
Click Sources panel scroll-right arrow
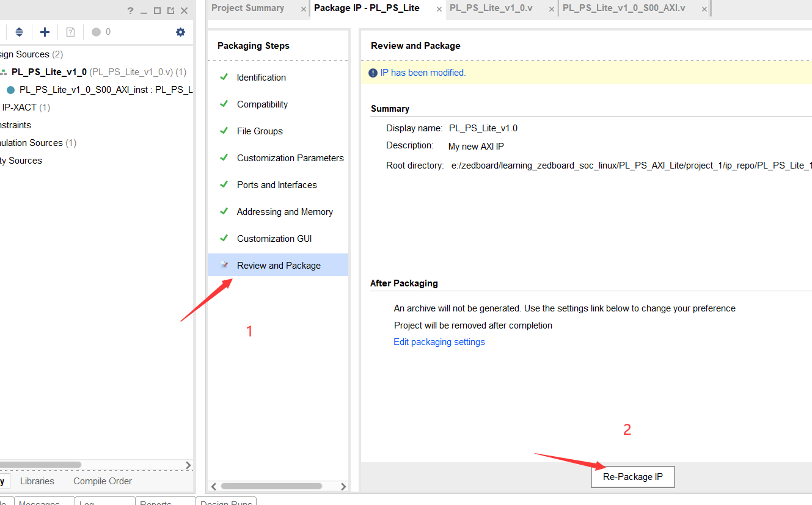[188, 465]
